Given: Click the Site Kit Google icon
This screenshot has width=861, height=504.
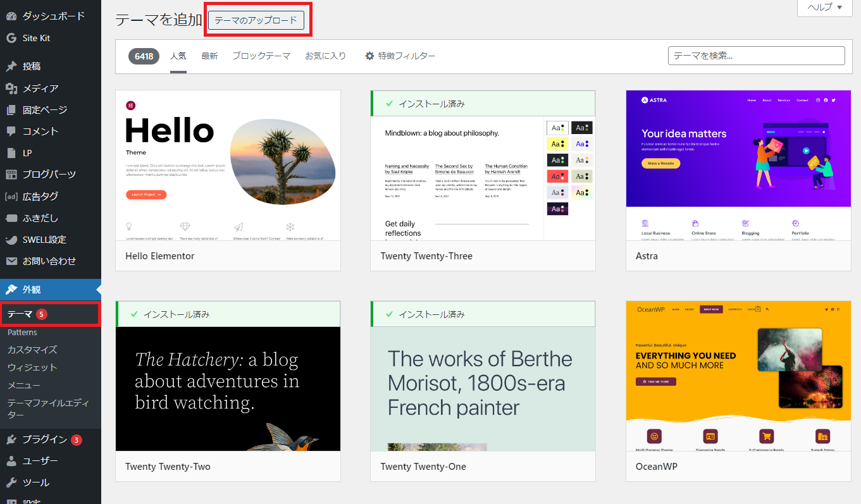Looking at the screenshot, I should click(x=11, y=38).
